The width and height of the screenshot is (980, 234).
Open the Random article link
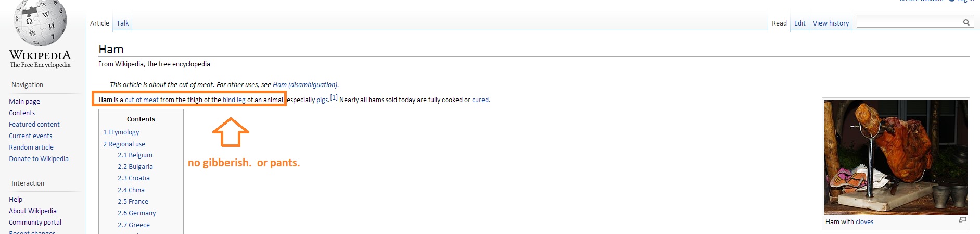pos(31,147)
